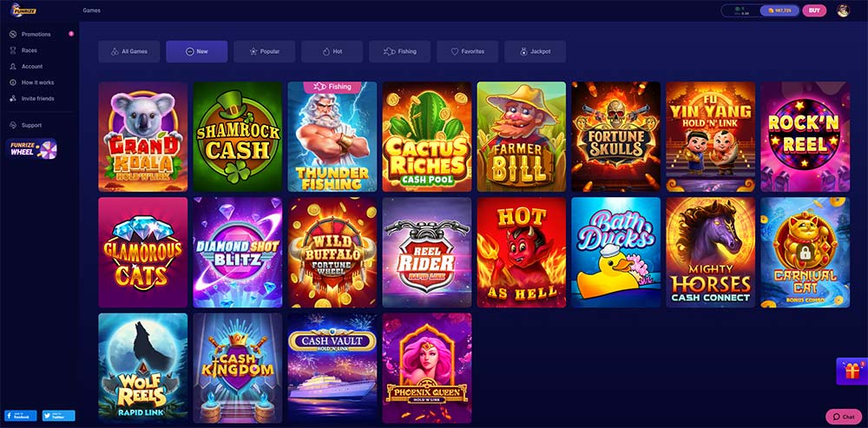Click the Funrize logo

pyautogui.click(x=24, y=10)
